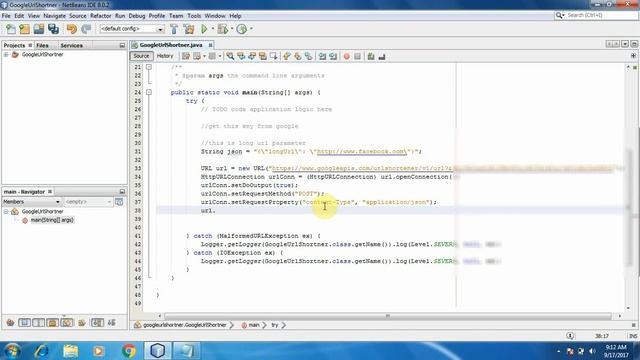The image size is (640, 360).
Task: Collapse GoogleUrlShortner class node in Navigator
Action: (6, 211)
